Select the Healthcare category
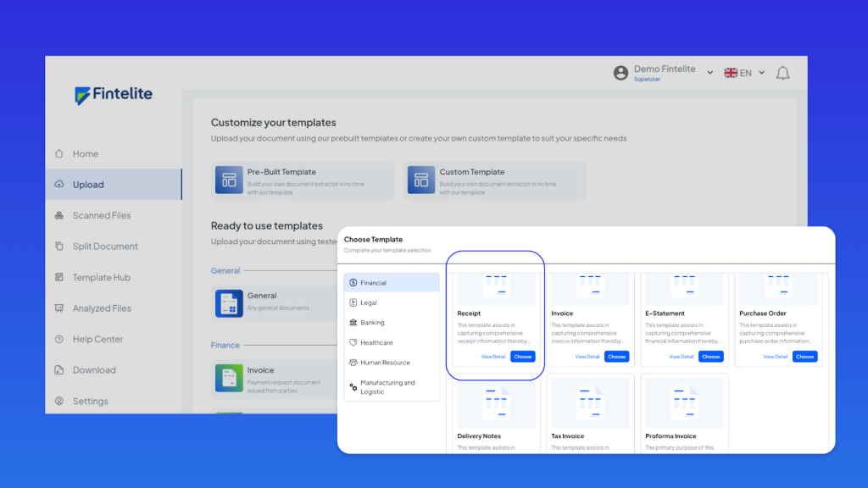 coord(376,342)
